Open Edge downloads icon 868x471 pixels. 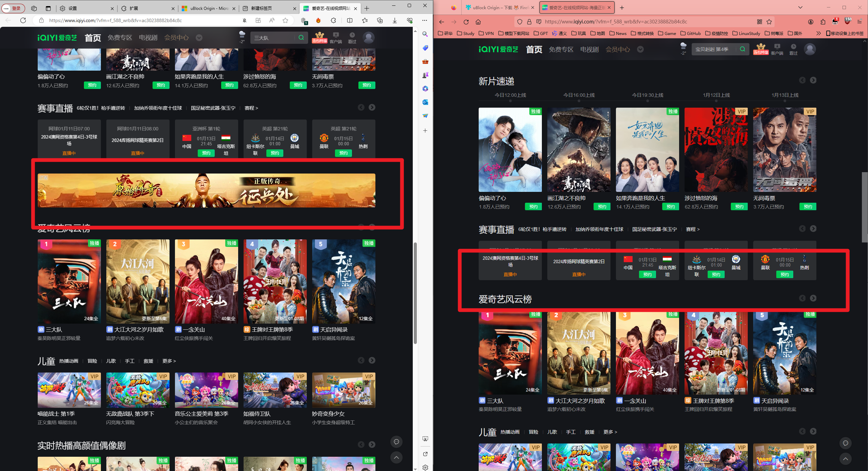tap(395, 20)
